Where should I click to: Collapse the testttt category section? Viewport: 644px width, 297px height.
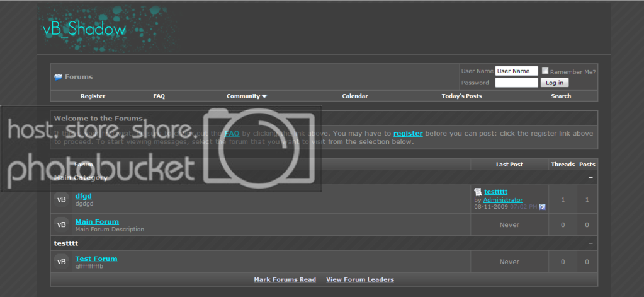[590, 243]
